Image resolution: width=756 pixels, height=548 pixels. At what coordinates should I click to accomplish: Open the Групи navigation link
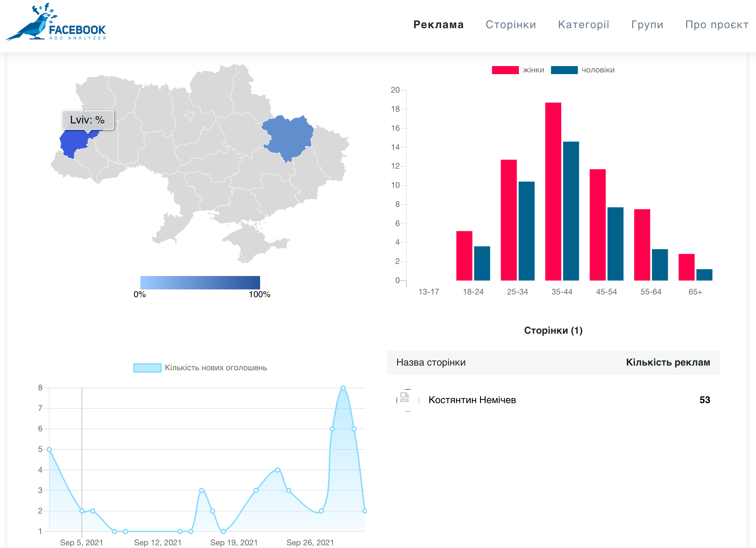point(647,24)
